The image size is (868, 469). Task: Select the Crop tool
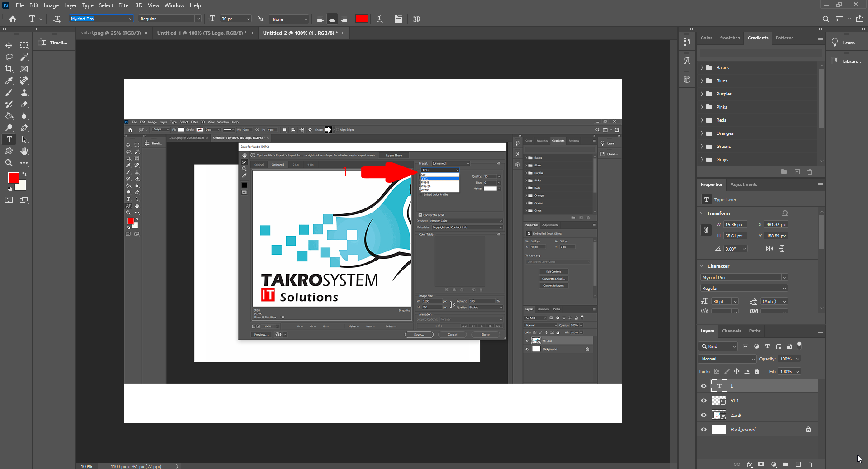(9, 69)
